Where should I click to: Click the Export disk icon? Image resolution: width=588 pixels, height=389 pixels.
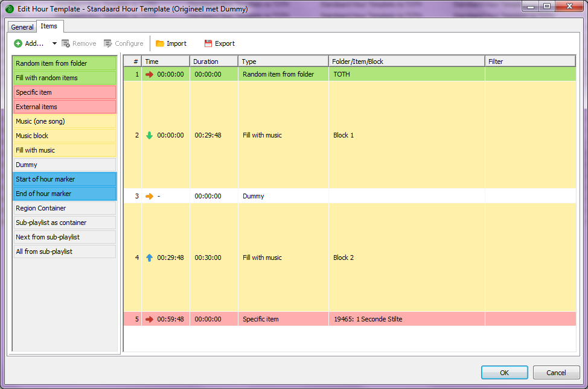(208, 43)
